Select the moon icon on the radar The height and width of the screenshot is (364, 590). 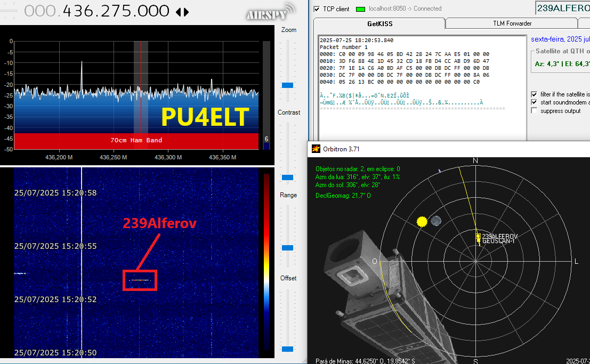pos(436,221)
